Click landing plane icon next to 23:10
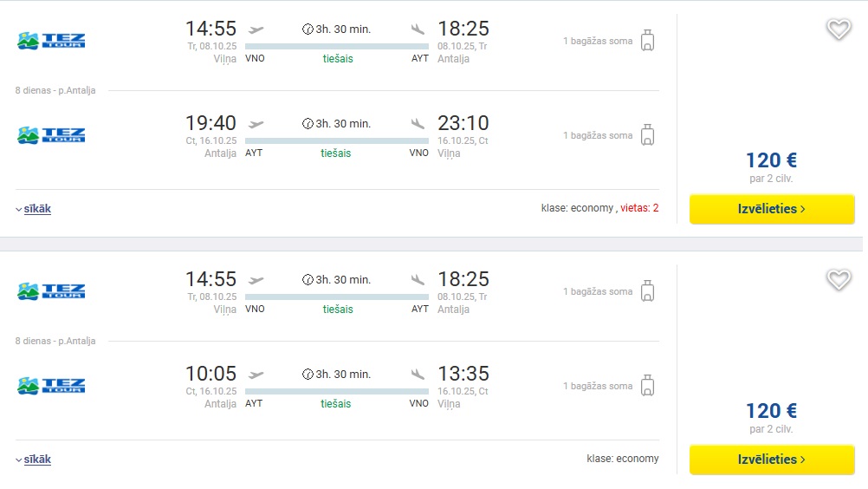This screenshot has width=868, height=489. pos(418,124)
